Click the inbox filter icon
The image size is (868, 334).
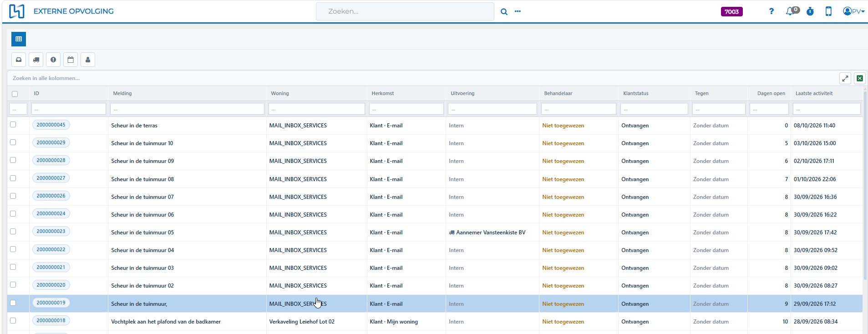tap(19, 60)
